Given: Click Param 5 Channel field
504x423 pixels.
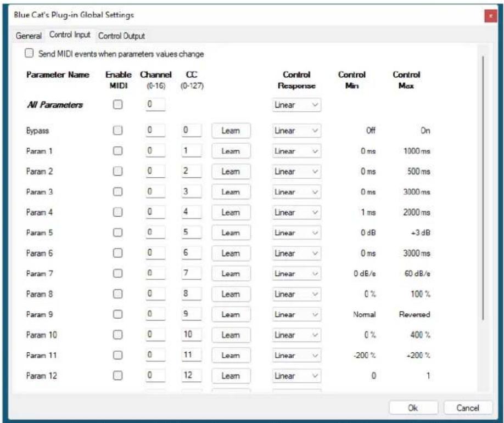Looking at the screenshot, I should [155, 233].
